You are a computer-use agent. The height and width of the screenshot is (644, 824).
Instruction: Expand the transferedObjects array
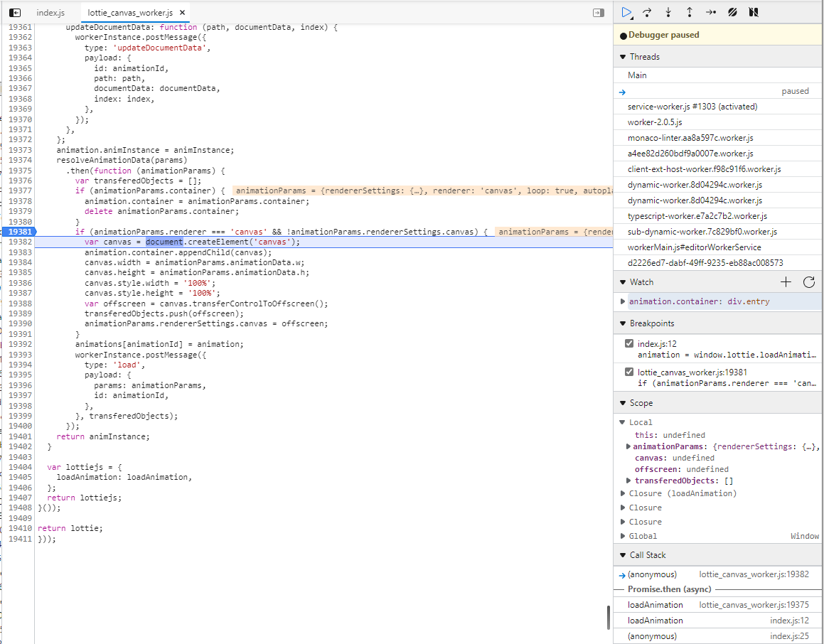point(628,481)
